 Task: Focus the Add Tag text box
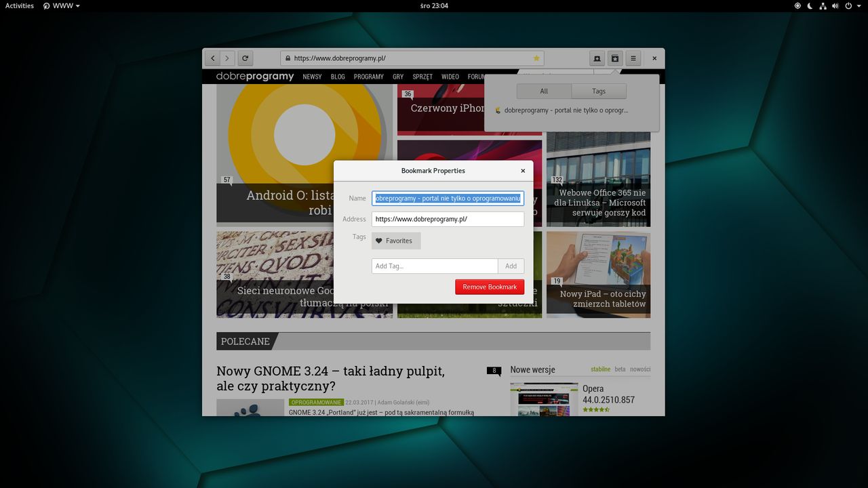(435, 266)
